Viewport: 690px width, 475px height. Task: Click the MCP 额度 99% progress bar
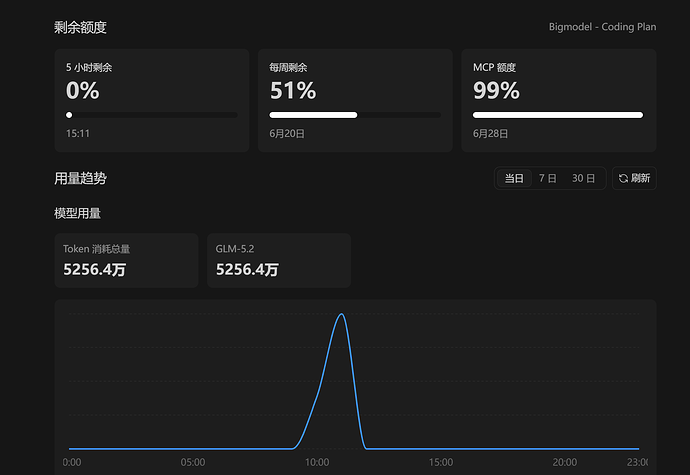click(558, 115)
